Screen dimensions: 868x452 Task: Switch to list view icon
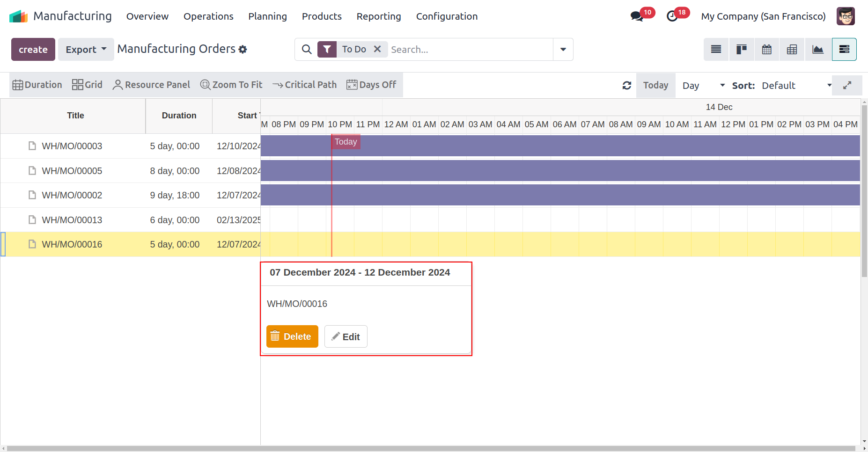click(716, 50)
